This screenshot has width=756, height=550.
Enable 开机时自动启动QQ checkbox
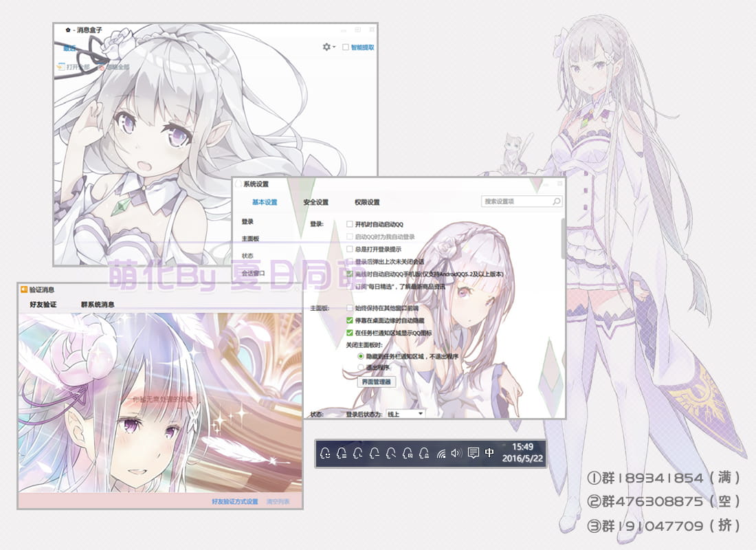[350, 224]
